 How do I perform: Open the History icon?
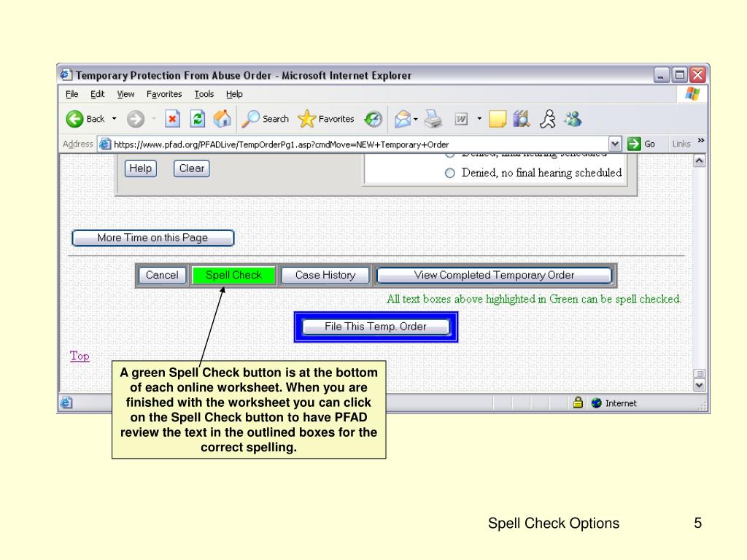(x=373, y=119)
